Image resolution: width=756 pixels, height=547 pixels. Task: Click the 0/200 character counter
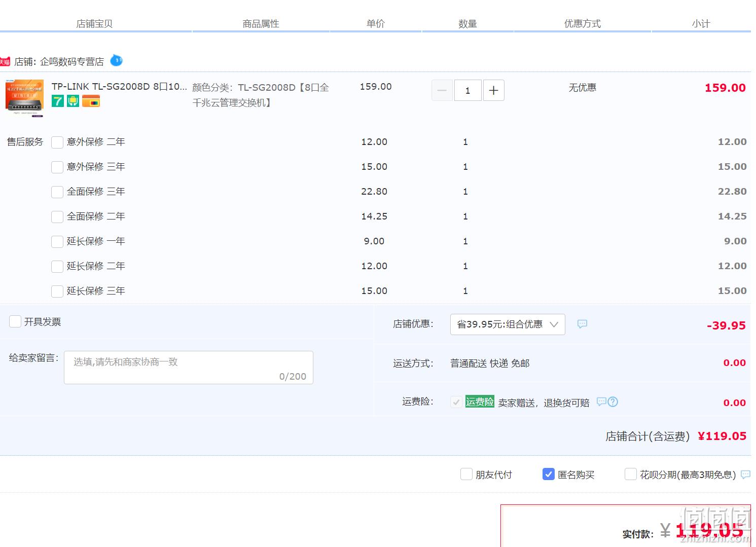pyautogui.click(x=293, y=377)
